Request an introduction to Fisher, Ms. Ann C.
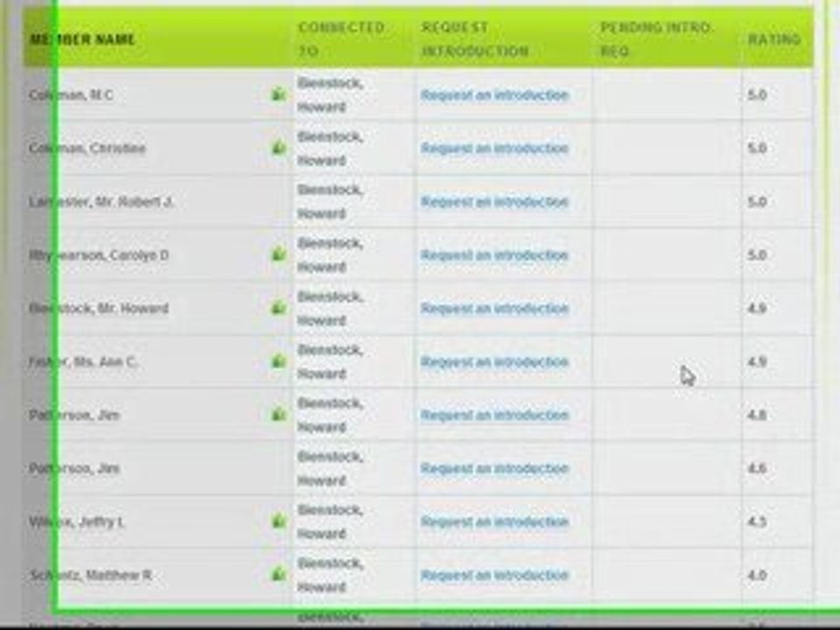The image size is (840, 630). pos(493,362)
